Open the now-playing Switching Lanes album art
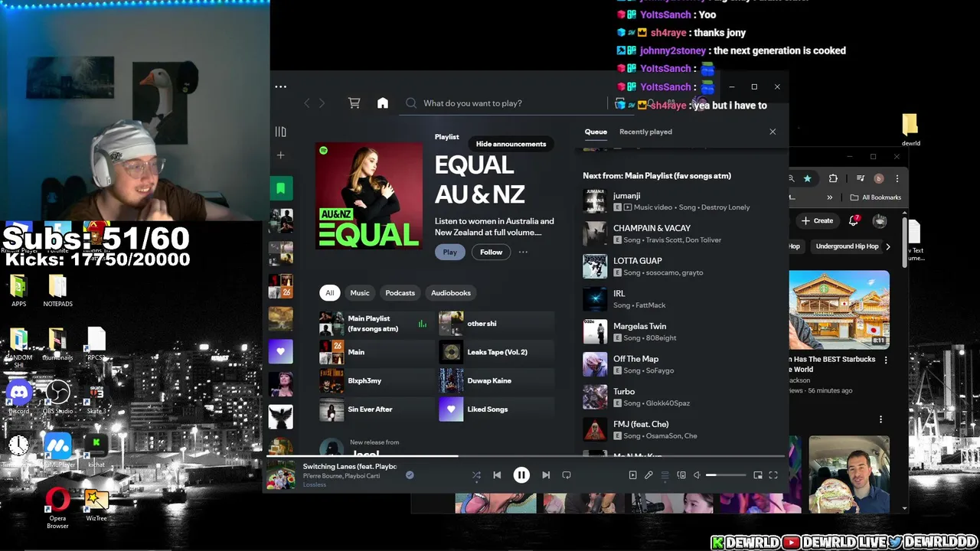The image size is (980, 551). [280, 475]
